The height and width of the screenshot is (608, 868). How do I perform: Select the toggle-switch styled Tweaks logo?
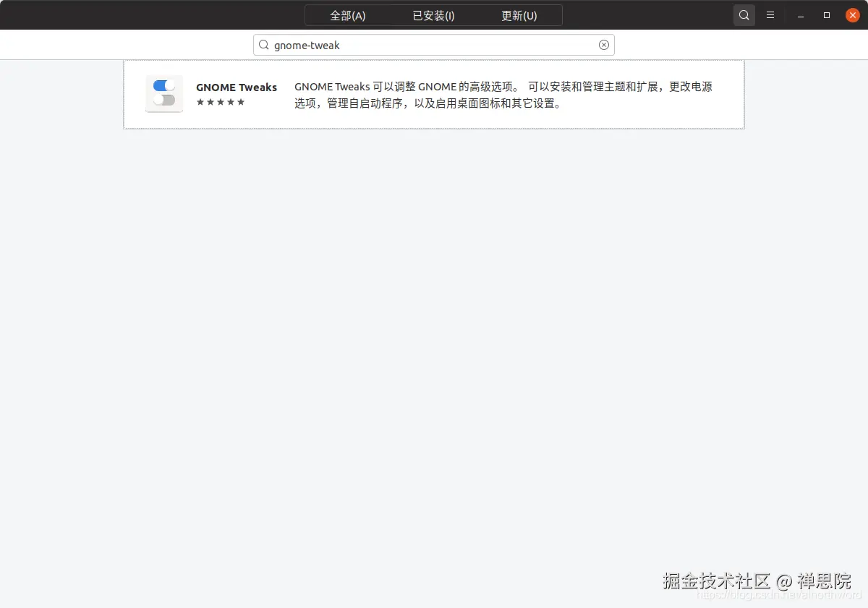pos(164,94)
